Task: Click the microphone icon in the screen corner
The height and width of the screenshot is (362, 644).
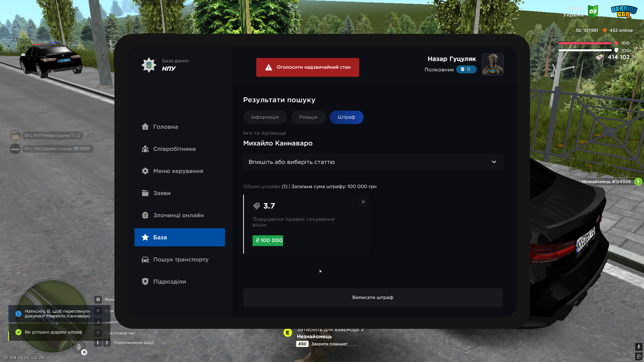Action: tap(638, 347)
